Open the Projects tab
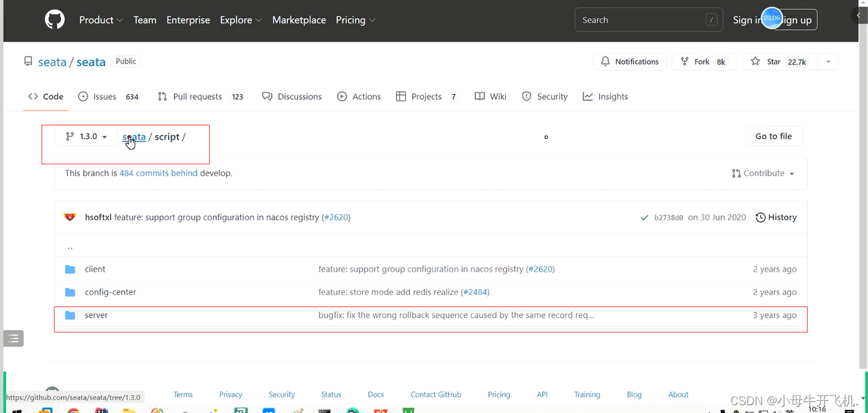This screenshot has width=868, height=413. coord(426,97)
